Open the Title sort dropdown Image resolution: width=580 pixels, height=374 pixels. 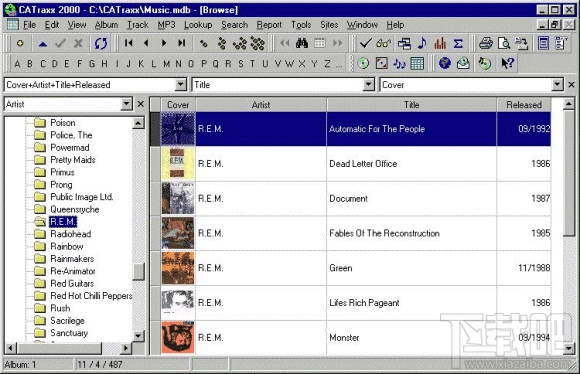point(368,85)
